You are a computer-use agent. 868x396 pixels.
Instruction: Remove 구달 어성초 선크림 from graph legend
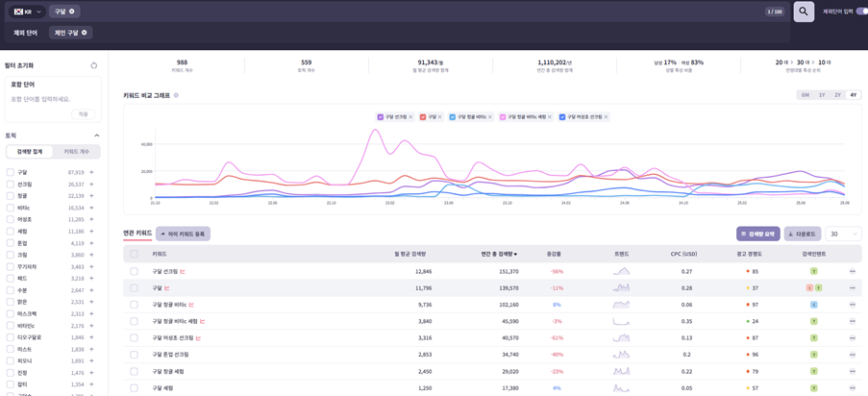tap(607, 117)
